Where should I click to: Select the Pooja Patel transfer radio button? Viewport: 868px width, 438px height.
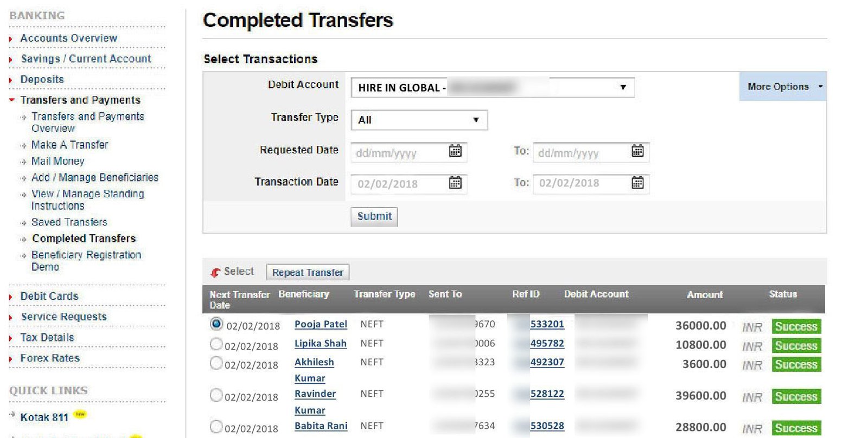click(216, 324)
